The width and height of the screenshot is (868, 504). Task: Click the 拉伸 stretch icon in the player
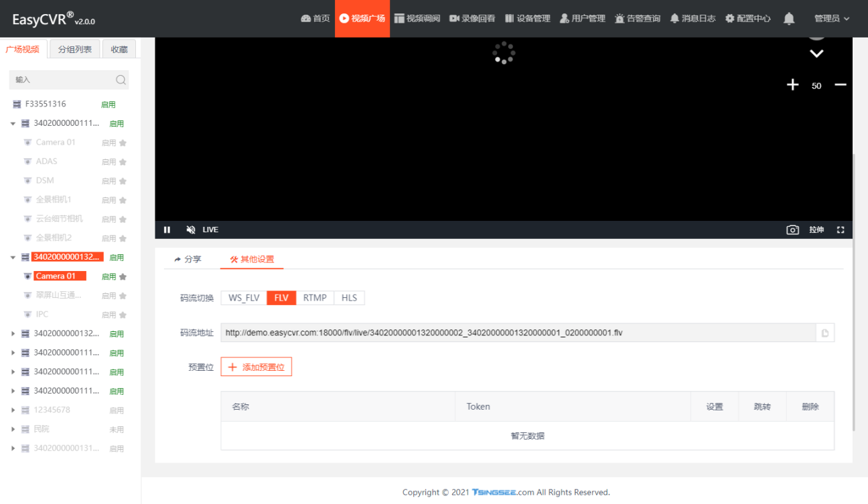click(816, 230)
